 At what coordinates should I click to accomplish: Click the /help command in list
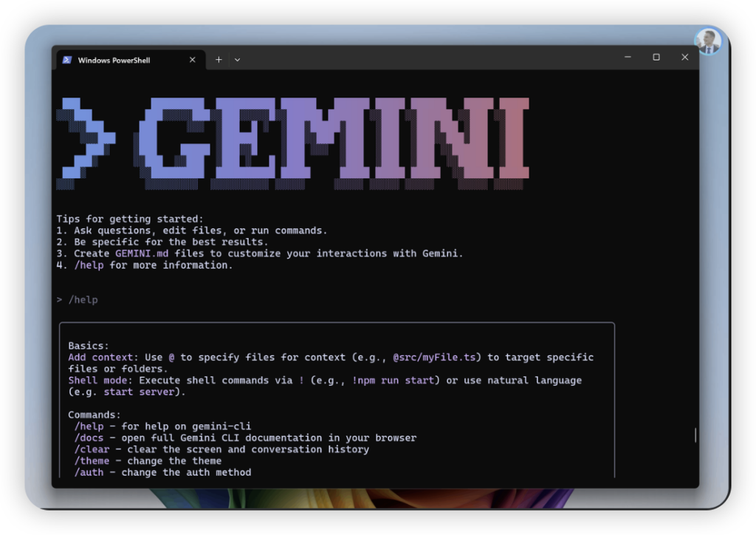89,426
